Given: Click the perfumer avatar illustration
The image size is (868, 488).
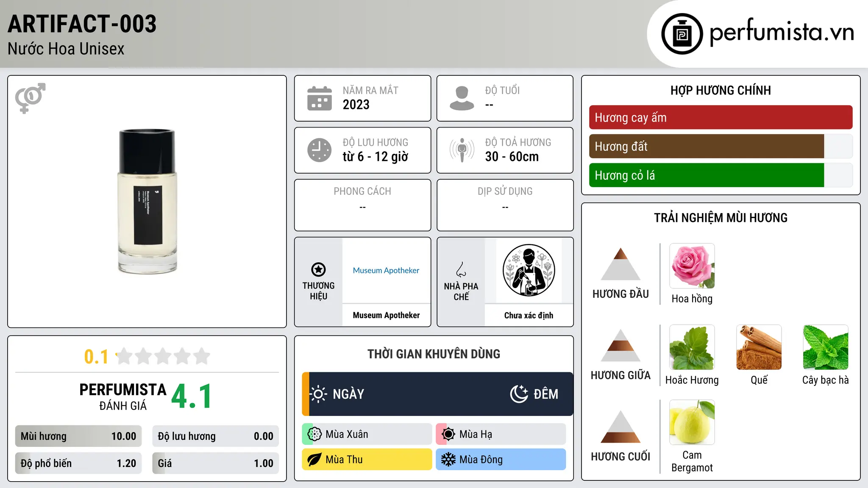Looking at the screenshot, I should pos(529,270).
